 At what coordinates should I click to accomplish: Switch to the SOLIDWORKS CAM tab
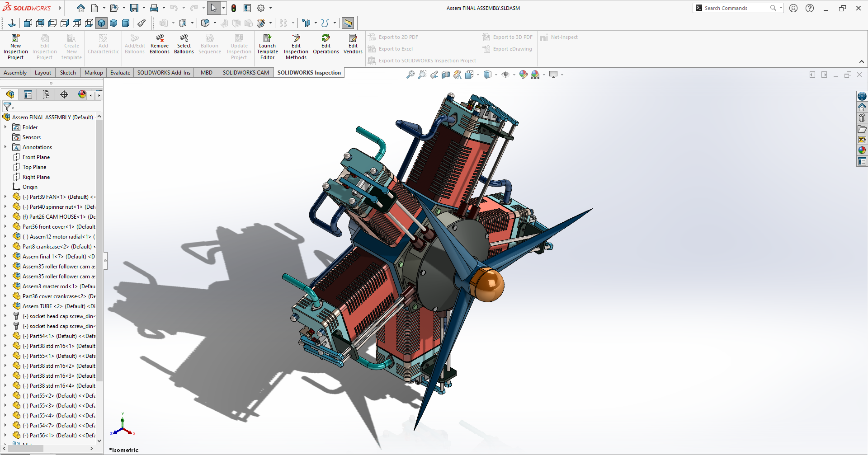click(245, 73)
